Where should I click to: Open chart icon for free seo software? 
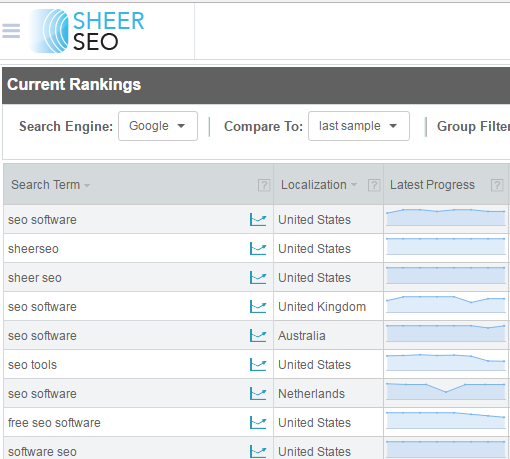[258, 423]
